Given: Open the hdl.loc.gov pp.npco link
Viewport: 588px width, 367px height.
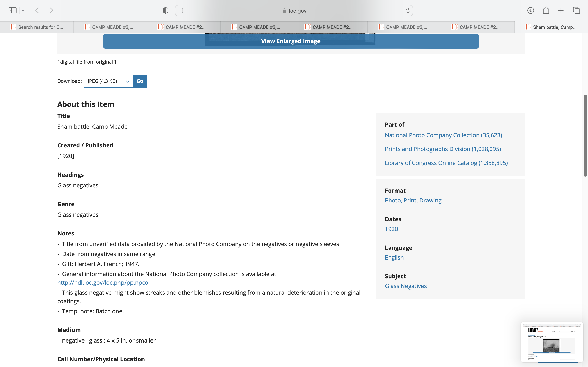Looking at the screenshot, I should point(102,283).
